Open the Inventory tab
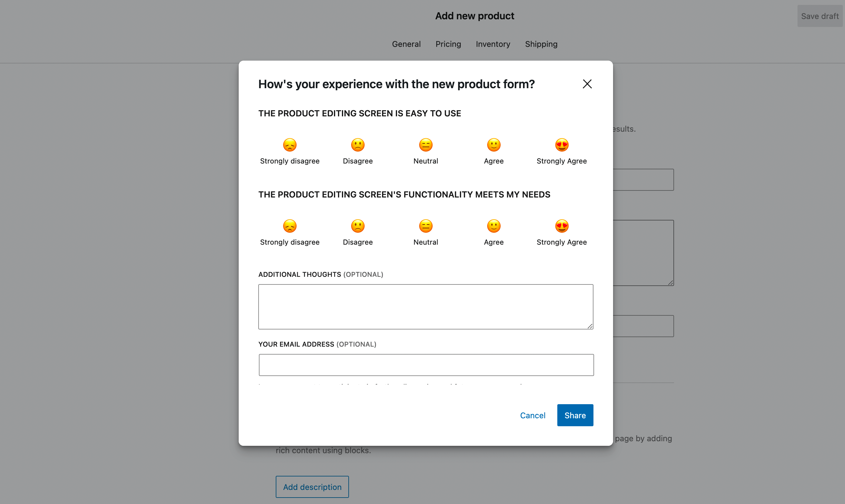845x504 pixels. pos(493,44)
